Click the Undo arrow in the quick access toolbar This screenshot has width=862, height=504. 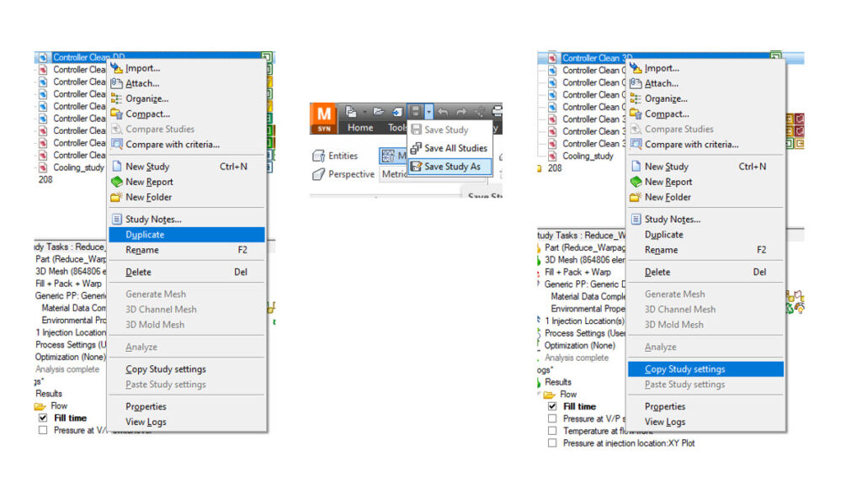(x=443, y=112)
